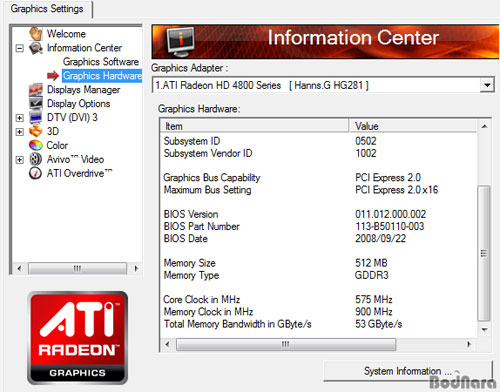Select the Total Memory Bandwidth row
Screen dimensions: 500x392
click(318, 324)
